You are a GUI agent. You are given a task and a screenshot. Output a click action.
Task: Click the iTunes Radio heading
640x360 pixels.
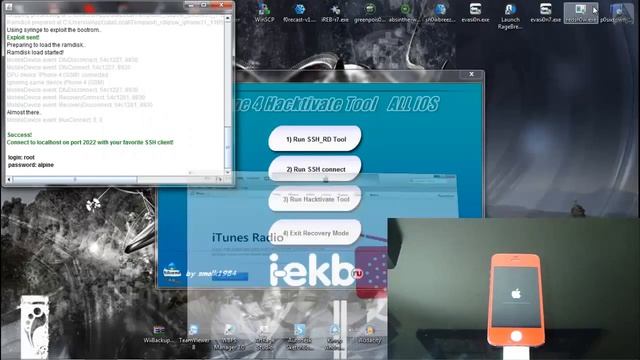248,238
